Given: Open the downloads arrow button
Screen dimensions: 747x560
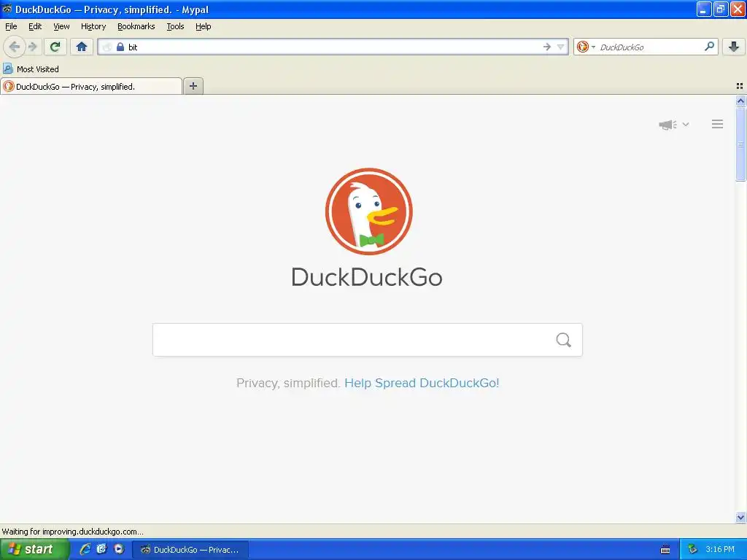Looking at the screenshot, I should 734,47.
